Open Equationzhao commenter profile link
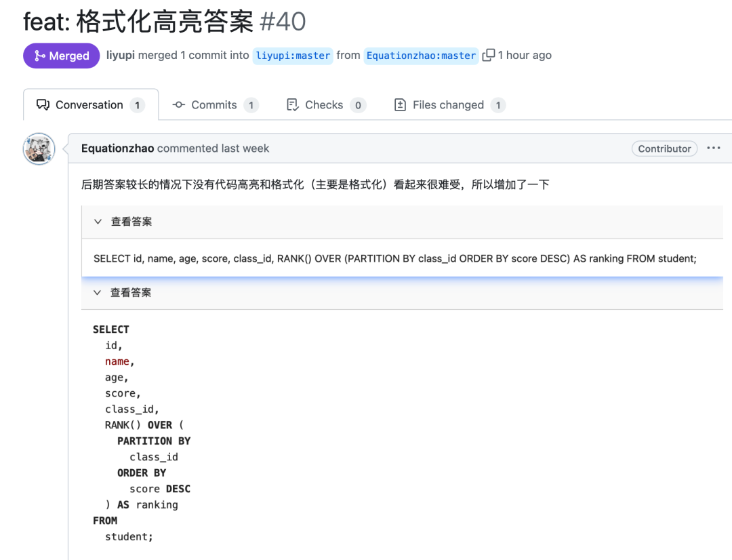The width and height of the screenshot is (732, 560). click(117, 148)
